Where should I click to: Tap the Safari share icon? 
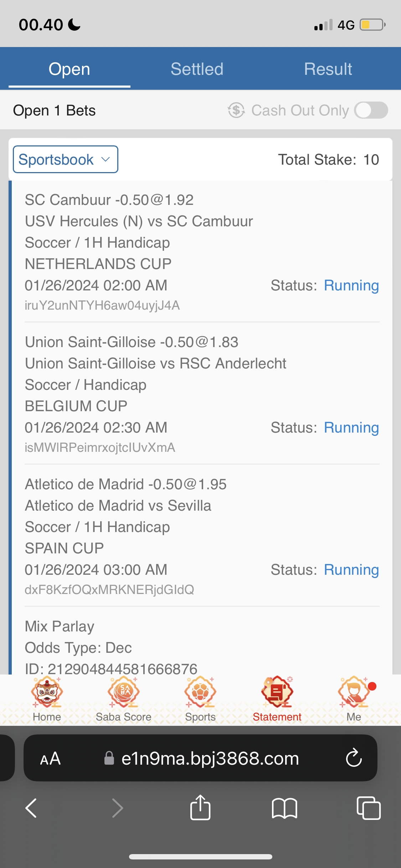(x=200, y=808)
